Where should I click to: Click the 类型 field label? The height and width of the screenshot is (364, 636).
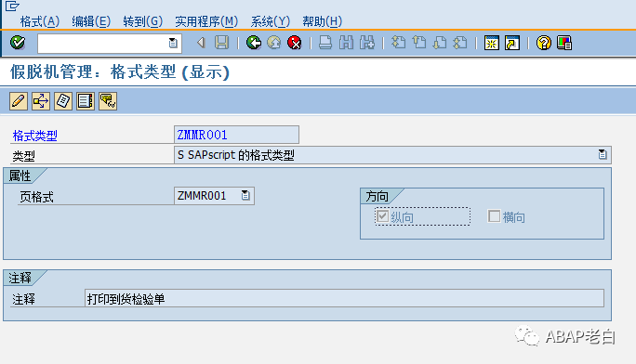(23, 156)
